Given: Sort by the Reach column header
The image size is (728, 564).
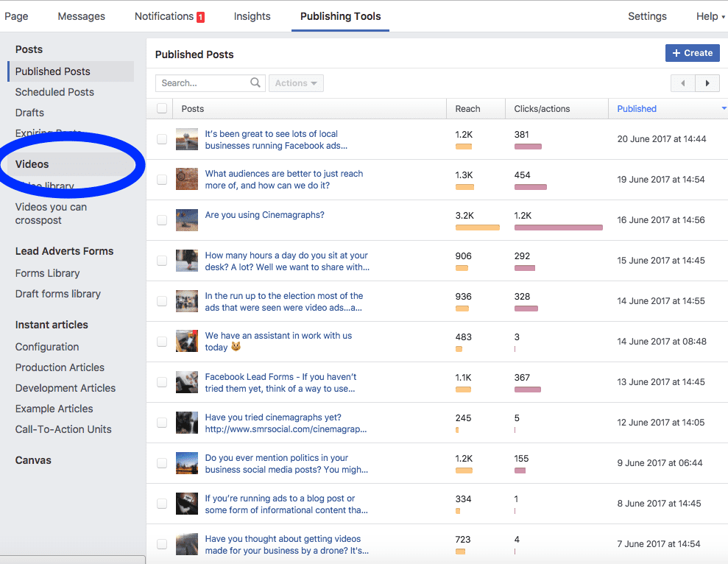Looking at the screenshot, I should 467,109.
